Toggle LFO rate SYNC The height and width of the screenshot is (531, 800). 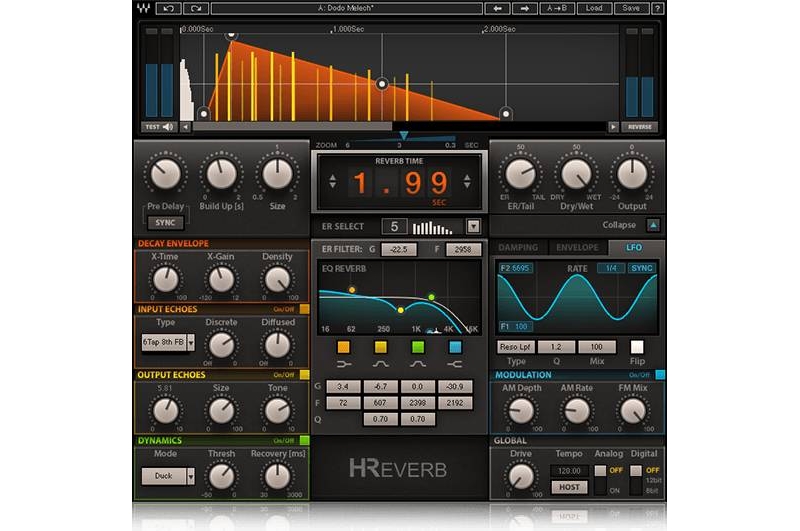pos(642,268)
